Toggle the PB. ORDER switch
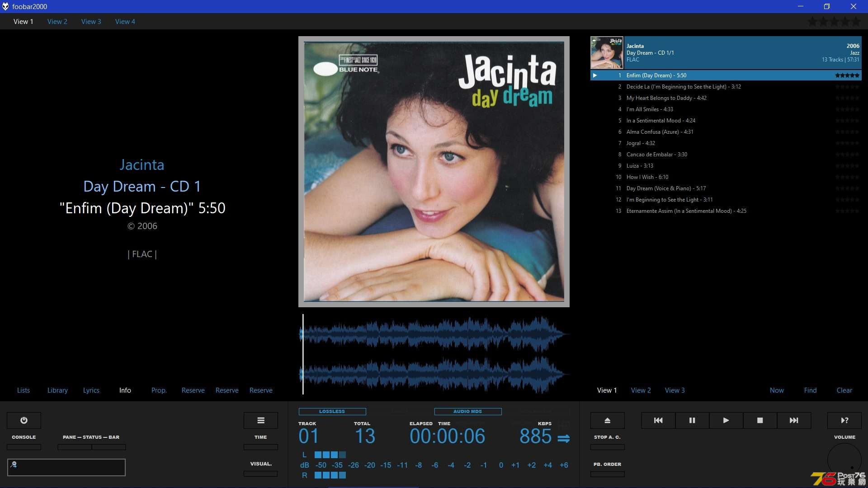Viewport: 868px width, 488px height. pyautogui.click(x=608, y=474)
